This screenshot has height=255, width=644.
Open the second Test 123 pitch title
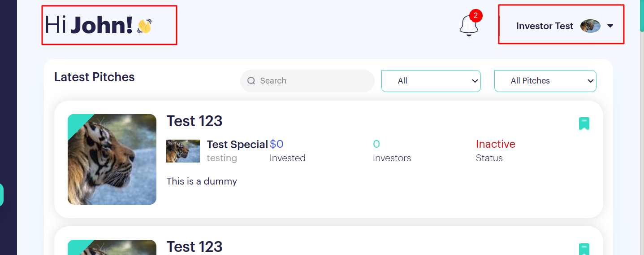[x=194, y=246]
